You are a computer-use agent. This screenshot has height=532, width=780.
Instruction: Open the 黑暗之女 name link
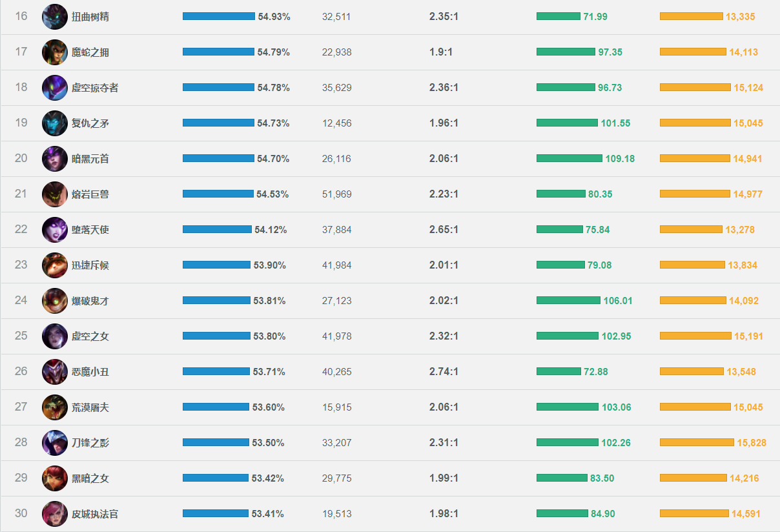(x=90, y=478)
